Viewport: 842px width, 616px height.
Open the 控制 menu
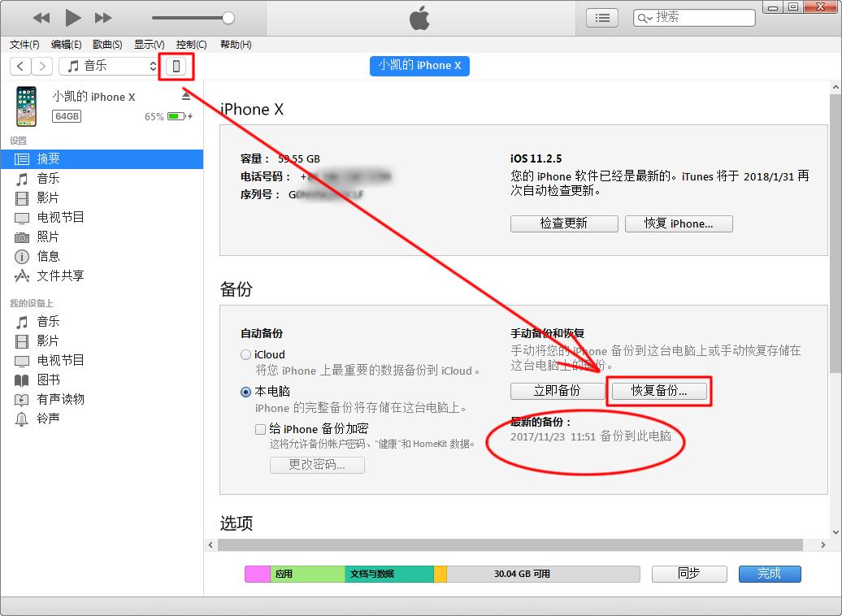[x=189, y=45]
